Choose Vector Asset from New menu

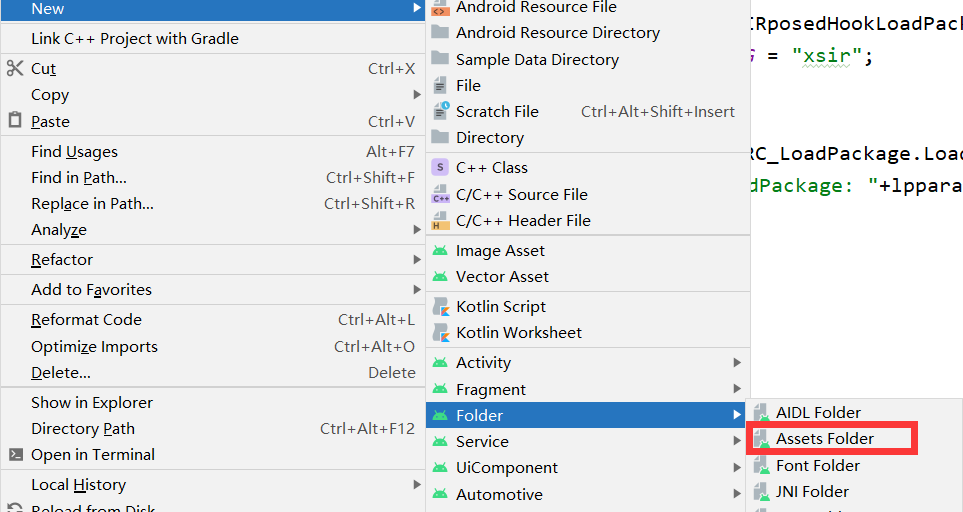pos(502,276)
